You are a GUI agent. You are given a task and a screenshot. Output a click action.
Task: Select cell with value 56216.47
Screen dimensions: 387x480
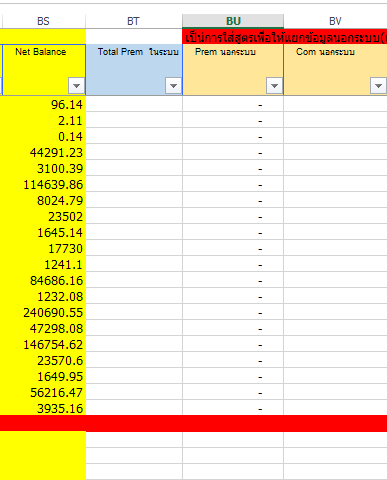[x=44, y=393]
